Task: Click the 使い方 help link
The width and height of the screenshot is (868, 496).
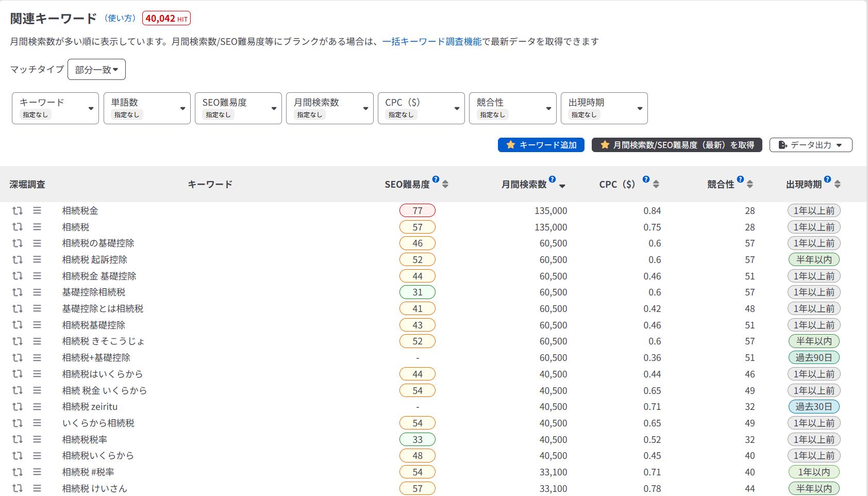Action: click(x=120, y=18)
